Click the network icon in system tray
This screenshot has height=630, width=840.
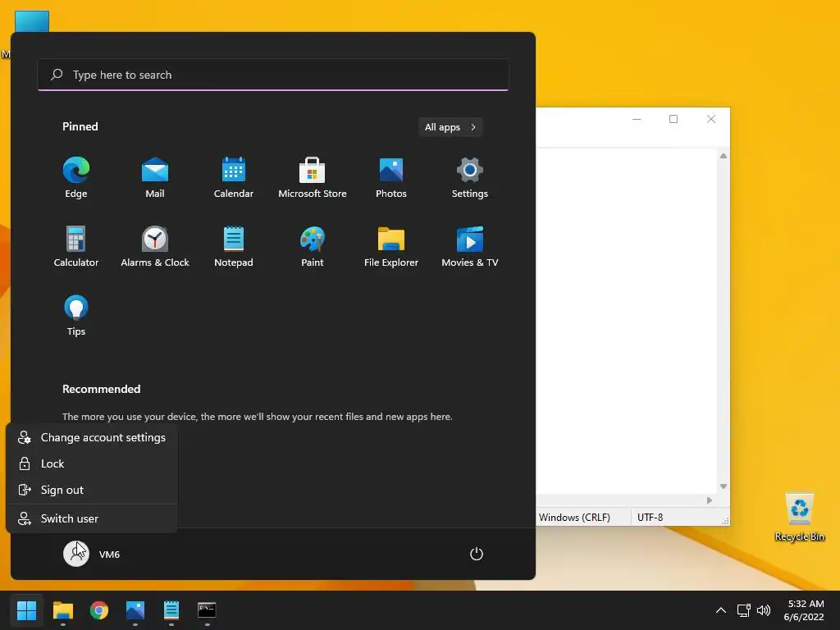pyautogui.click(x=743, y=610)
